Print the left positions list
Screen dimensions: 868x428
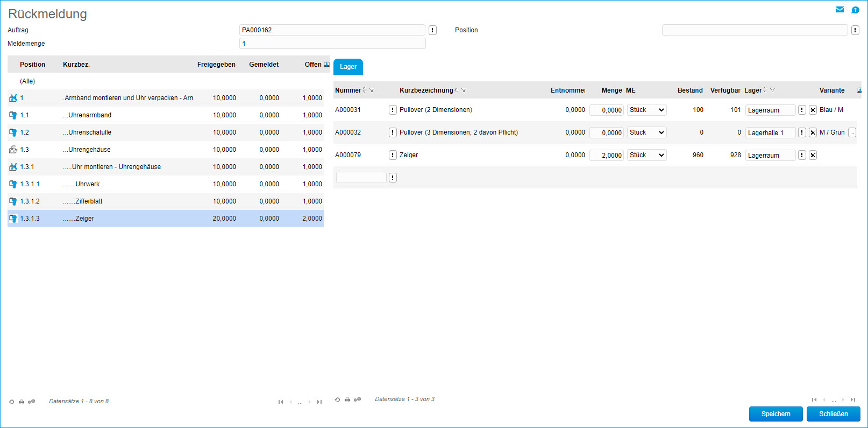(x=22, y=402)
